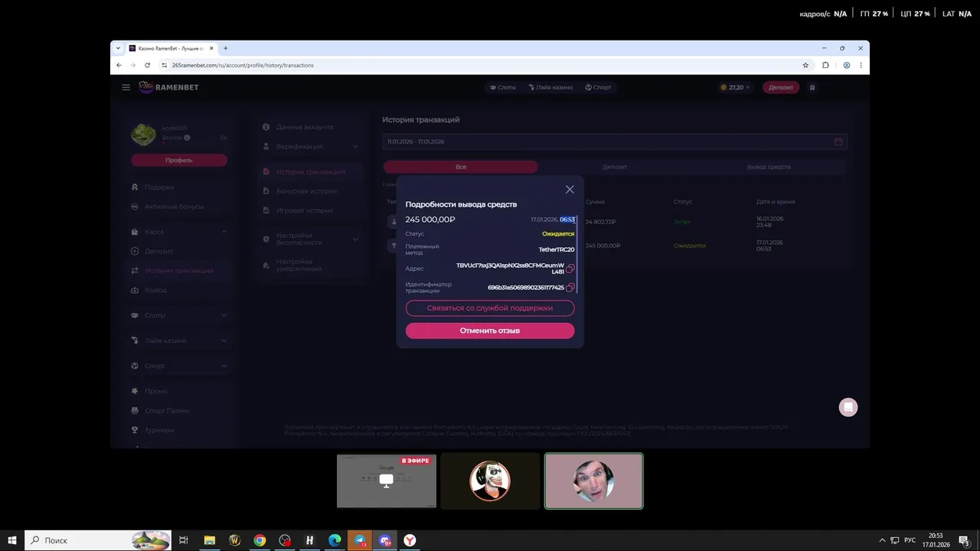This screenshot has width=980, height=551.
Task: Click the info icon next to Bronze
Action: tap(187, 138)
